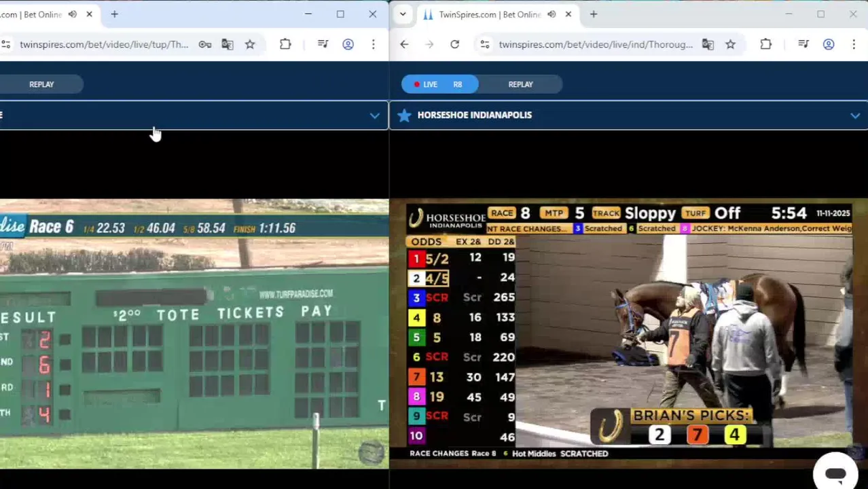Select REPLAY in the left window
This screenshot has width=868, height=489.
point(41,84)
